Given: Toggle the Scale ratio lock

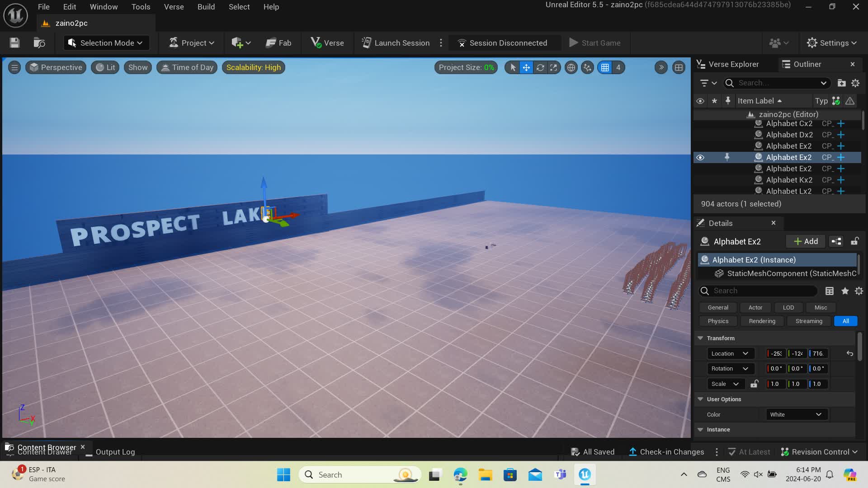Looking at the screenshot, I should [754, 384].
